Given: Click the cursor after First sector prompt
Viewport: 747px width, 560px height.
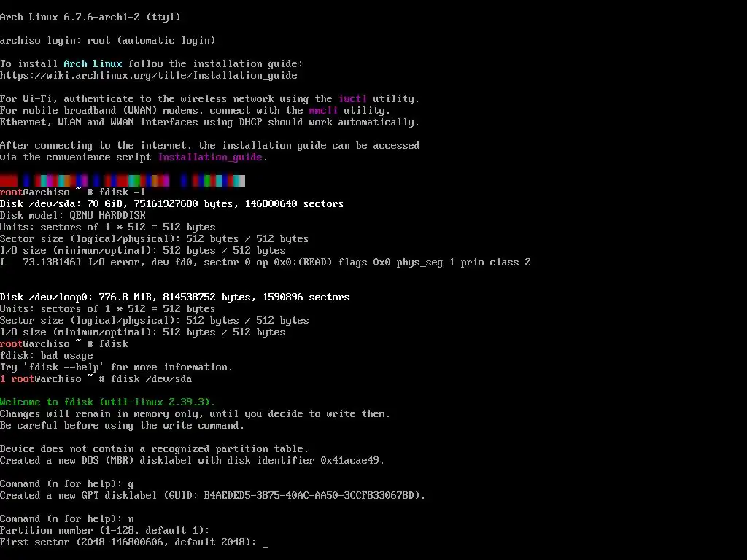Looking at the screenshot, I should coord(266,542).
